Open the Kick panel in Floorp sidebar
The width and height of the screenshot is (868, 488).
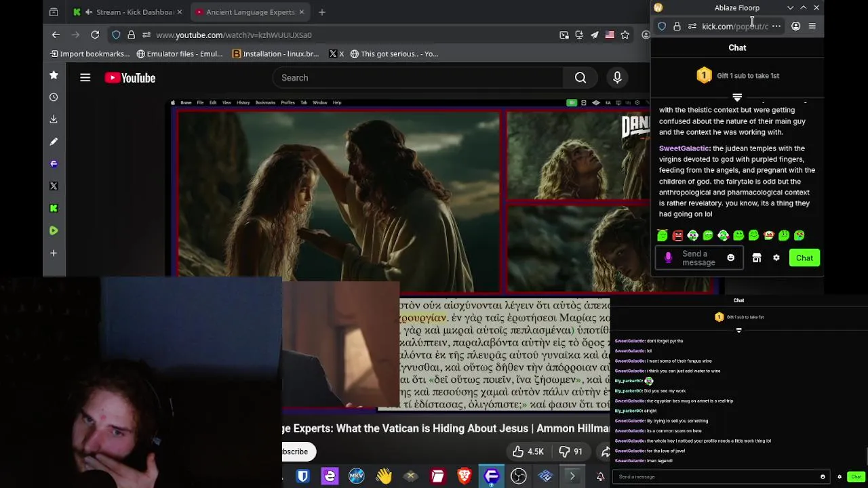pos(54,208)
